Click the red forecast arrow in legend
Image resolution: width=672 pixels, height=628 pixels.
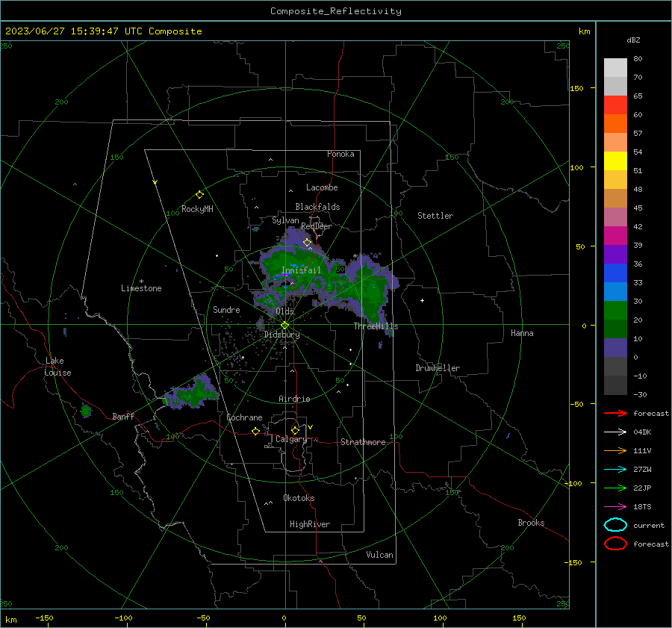615,413
